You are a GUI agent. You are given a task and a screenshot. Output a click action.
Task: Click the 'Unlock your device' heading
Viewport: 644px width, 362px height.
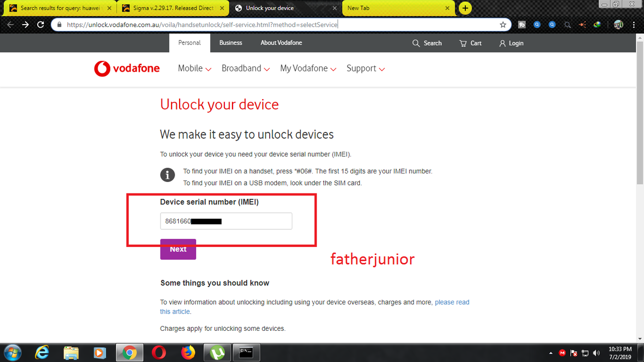[219, 105]
